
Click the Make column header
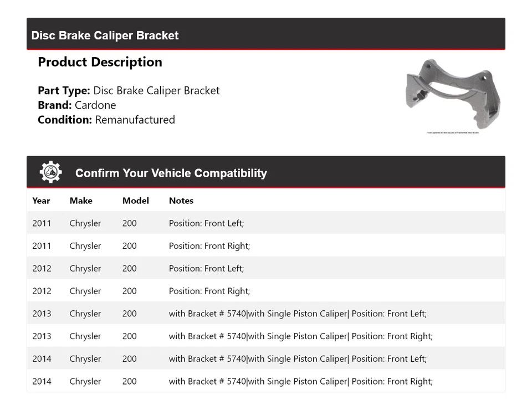[x=81, y=201]
